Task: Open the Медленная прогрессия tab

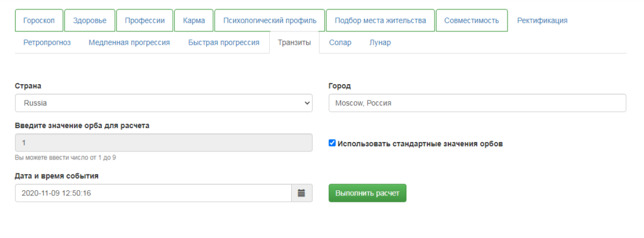Action: pyautogui.click(x=130, y=43)
